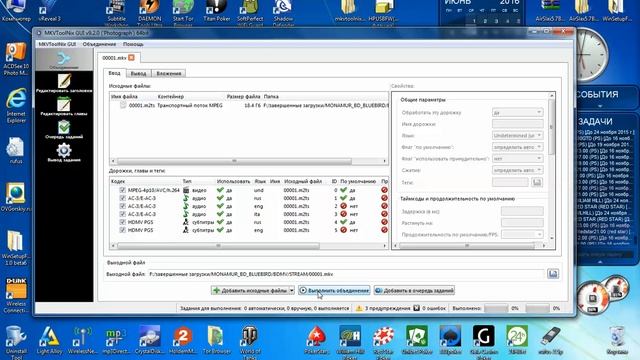The width and height of the screenshot is (640, 360).
Task: Click Выполнить объединение button
Action: (334, 290)
